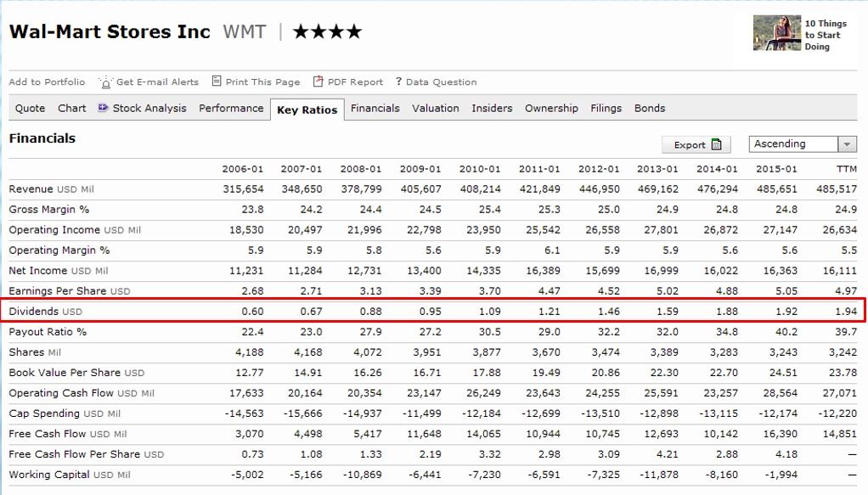Open the Insiders tab

pyautogui.click(x=492, y=108)
